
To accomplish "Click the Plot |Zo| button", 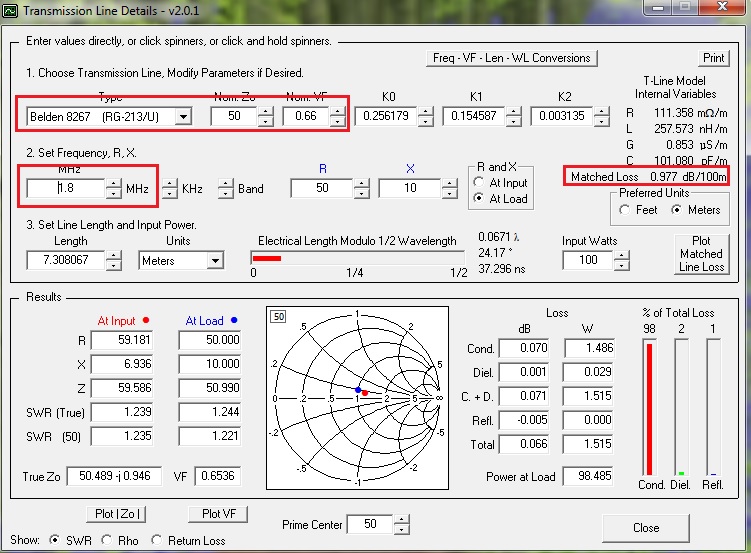I will [x=116, y=514].
